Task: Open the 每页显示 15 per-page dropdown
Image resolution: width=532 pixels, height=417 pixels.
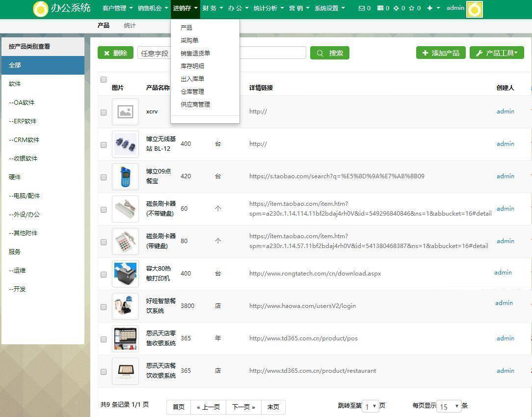Action: coord(449,406)
